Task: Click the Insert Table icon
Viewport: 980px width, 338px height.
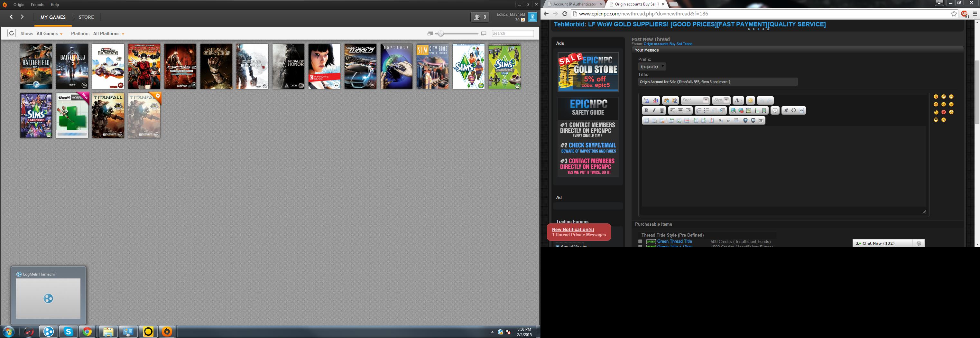Action: point(646,120)
